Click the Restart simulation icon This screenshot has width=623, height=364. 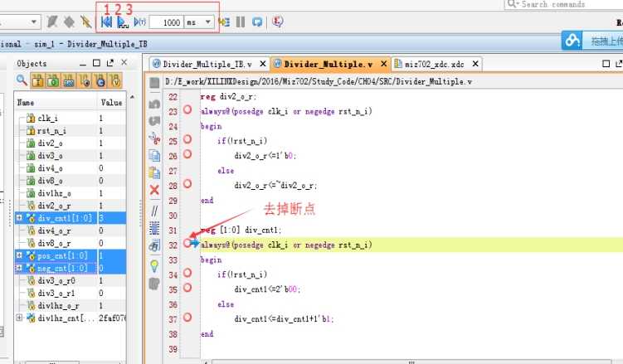[106, 22]
